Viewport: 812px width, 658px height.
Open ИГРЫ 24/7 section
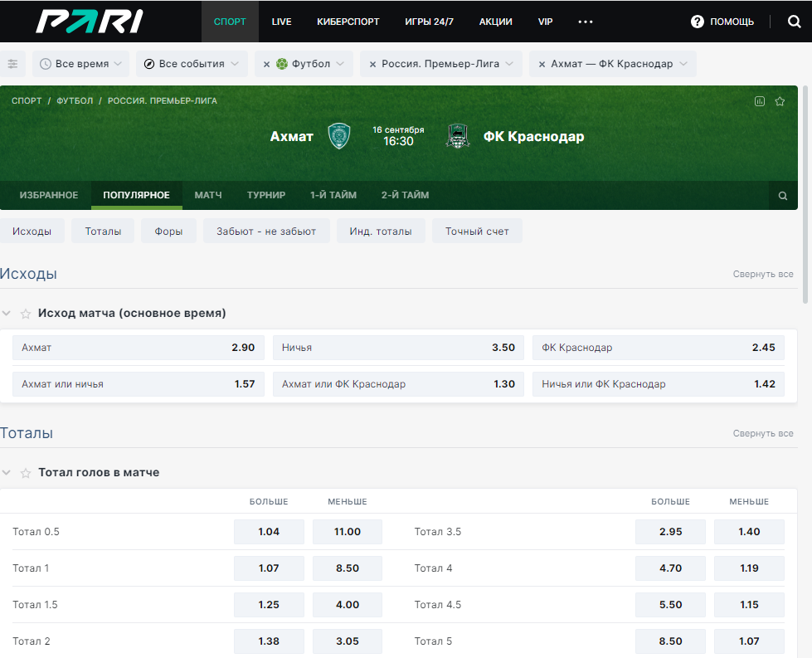[x=429, y=22]
